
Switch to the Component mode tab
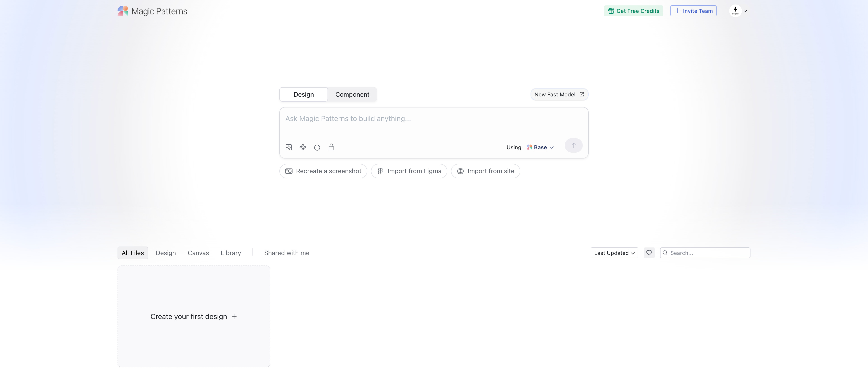[352, 95]
